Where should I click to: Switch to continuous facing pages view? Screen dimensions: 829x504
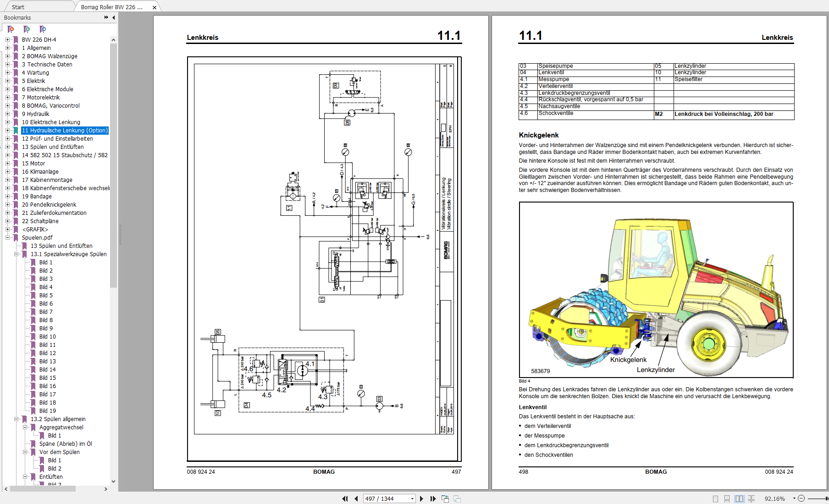(751, 499)
